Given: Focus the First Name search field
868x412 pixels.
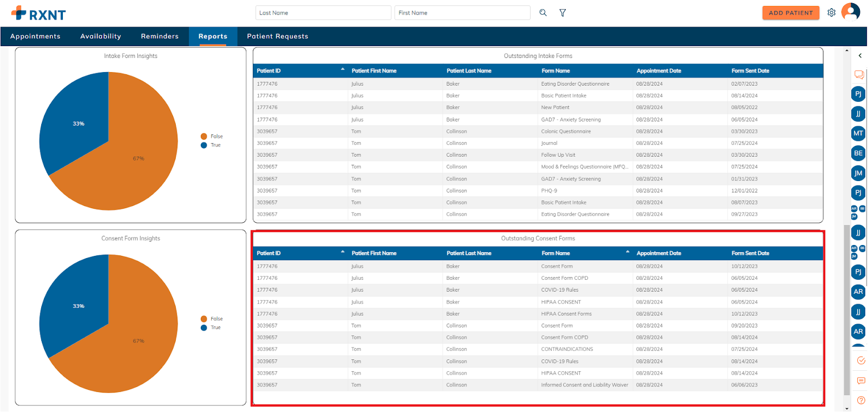Looking at the screenshot, I should (x=462, y=12).
